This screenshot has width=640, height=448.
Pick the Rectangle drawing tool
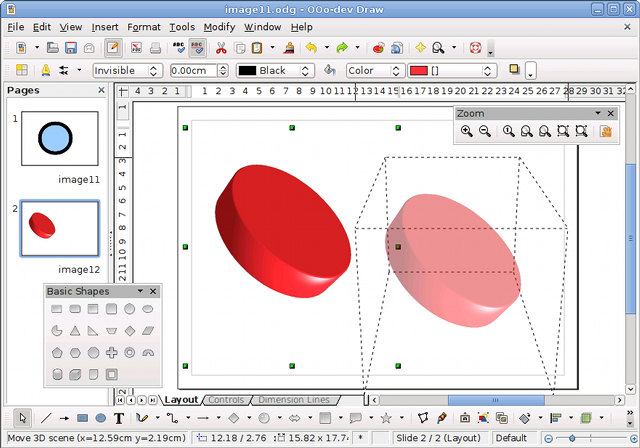coord(83,418)
